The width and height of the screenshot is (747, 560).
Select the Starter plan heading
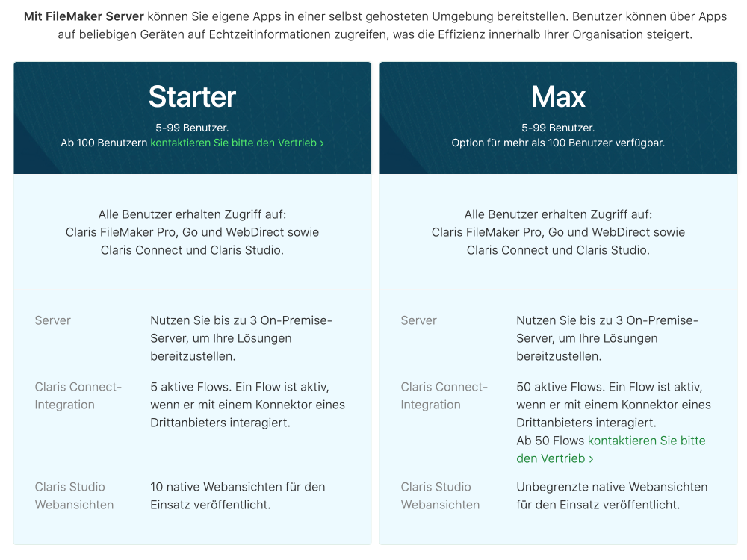click(x=192, y=96)
